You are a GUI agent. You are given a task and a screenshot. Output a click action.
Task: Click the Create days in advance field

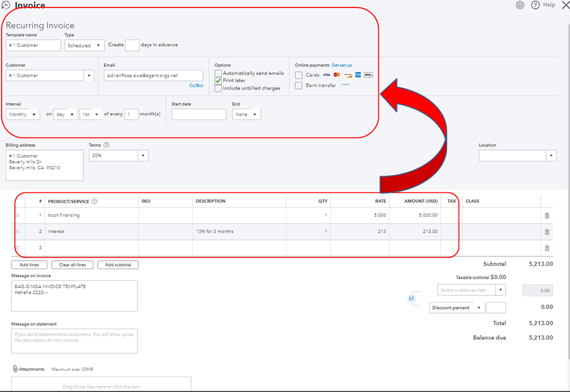coord(132,46)
